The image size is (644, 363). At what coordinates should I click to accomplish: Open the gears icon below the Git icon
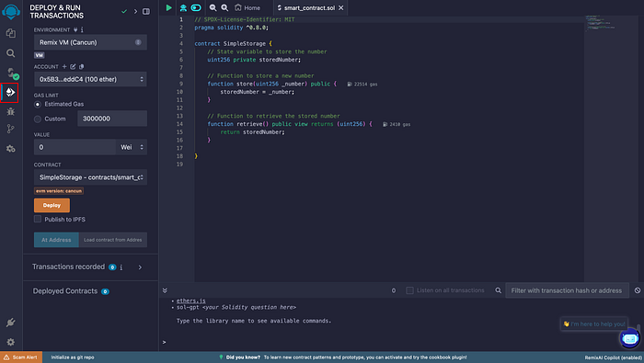(11, 149)
